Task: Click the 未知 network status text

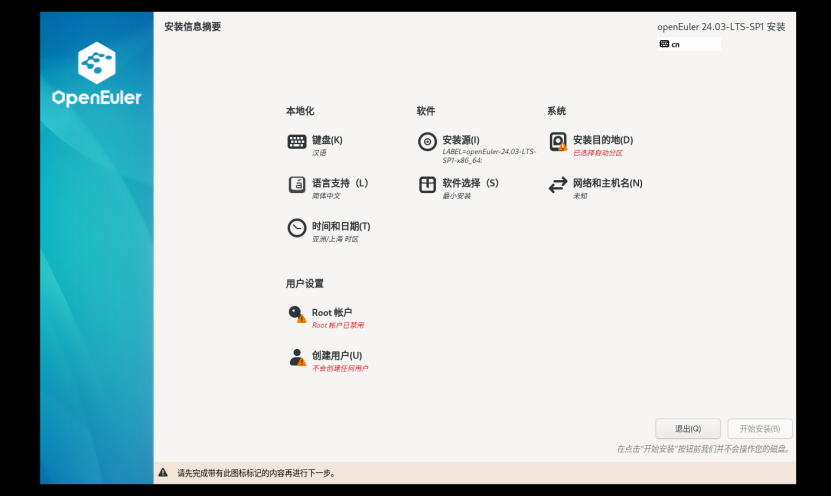Action: point(580,196)
